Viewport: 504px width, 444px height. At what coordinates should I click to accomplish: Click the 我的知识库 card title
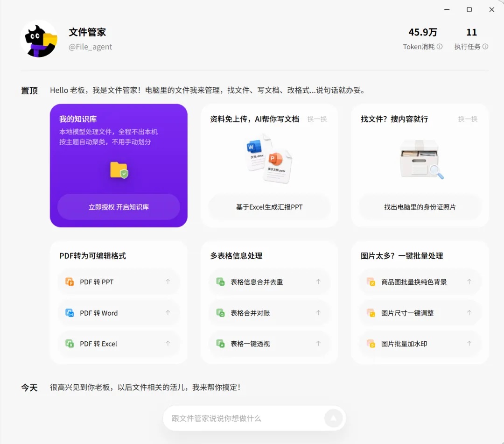click(x=78, y=119)
